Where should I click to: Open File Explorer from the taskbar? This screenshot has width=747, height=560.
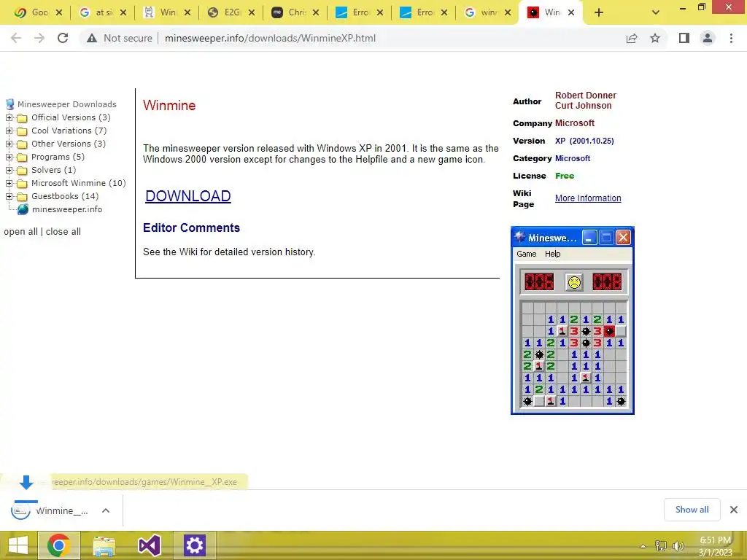[x=104, y=545]
